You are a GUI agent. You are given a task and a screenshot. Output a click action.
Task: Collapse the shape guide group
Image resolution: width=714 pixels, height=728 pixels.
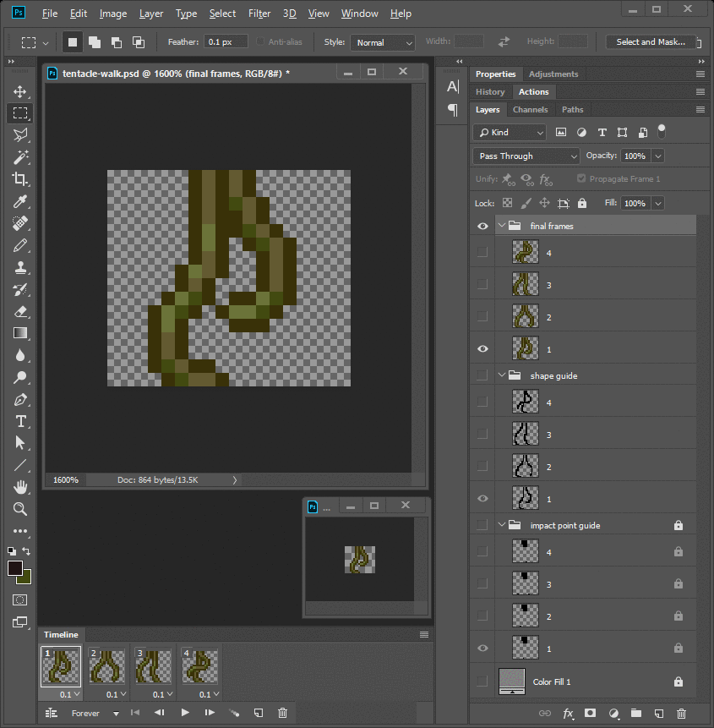click(x=502, y=375)
